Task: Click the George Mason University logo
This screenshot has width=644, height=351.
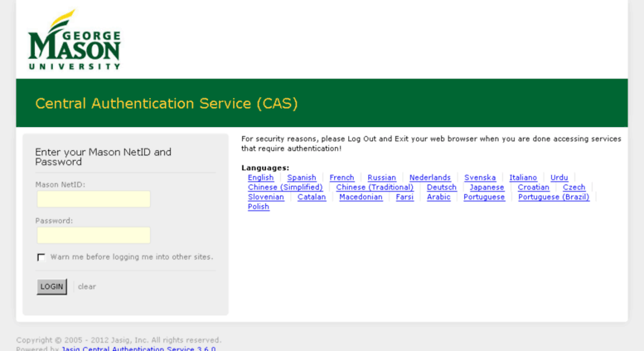Action: (x=75, y=40)
